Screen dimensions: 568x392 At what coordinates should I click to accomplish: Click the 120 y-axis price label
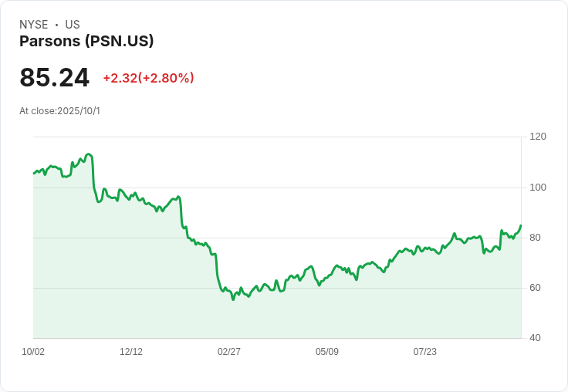[538, 137]
